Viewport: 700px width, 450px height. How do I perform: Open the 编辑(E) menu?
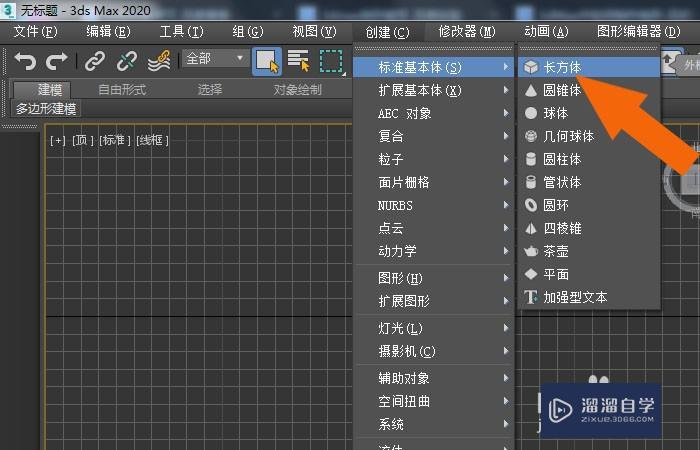pos(108,32)
